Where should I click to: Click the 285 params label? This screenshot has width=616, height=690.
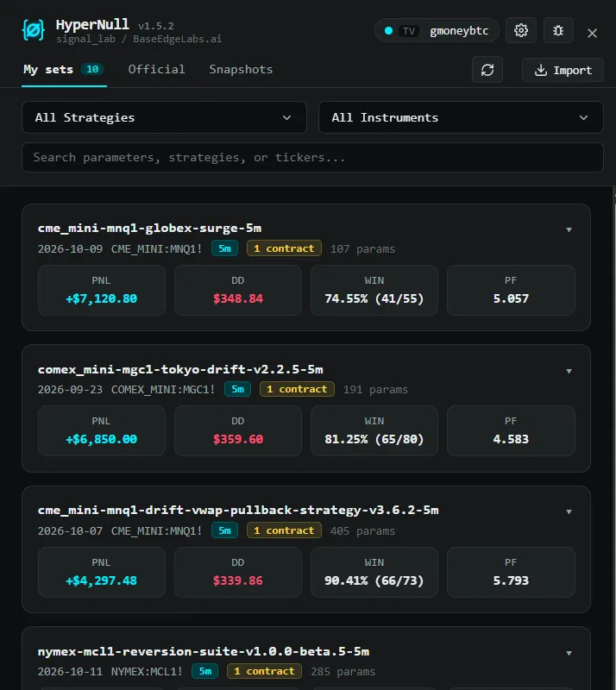(x=343, y=672)
